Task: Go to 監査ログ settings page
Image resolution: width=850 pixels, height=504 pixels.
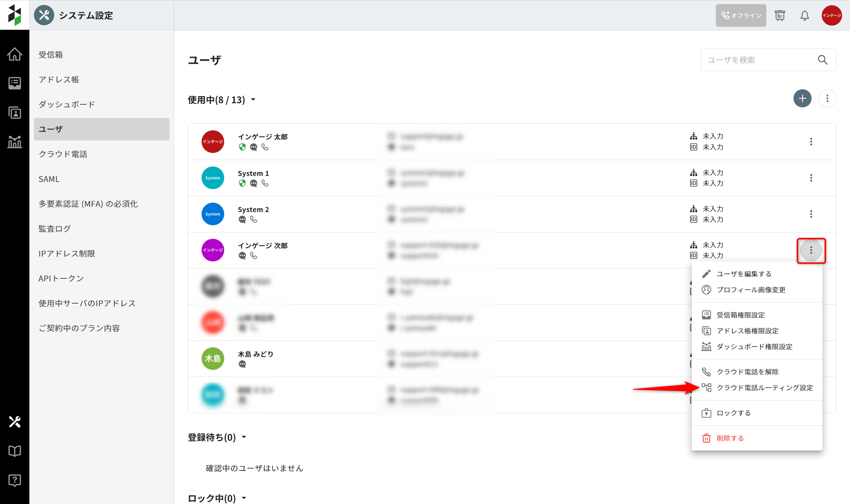Action: 55,229
